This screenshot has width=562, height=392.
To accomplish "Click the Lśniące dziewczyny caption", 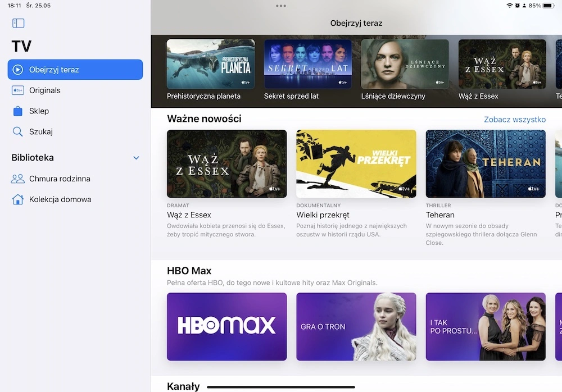I will pyautogui.click(x=393, y=96).
